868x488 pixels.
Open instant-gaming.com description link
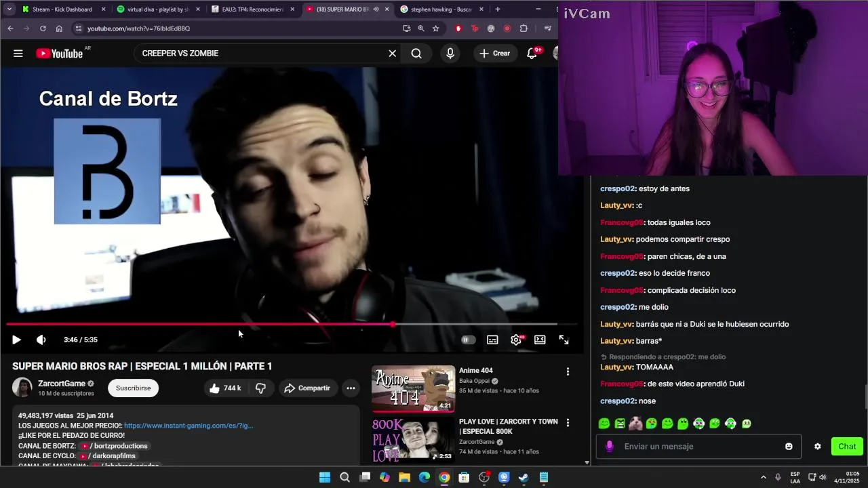click(189, 426)
